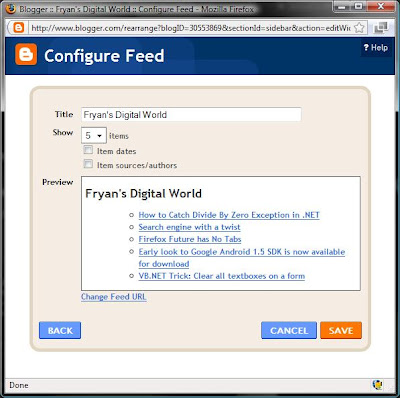
Task: Click the SAVE button
Action: click(341, 330)
